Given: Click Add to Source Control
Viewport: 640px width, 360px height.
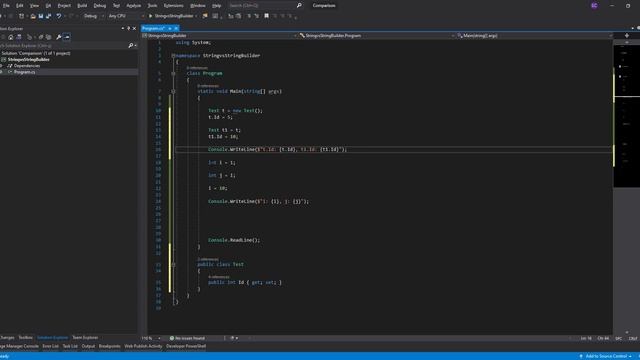Looking at the screenshot, I should [606, 356].
